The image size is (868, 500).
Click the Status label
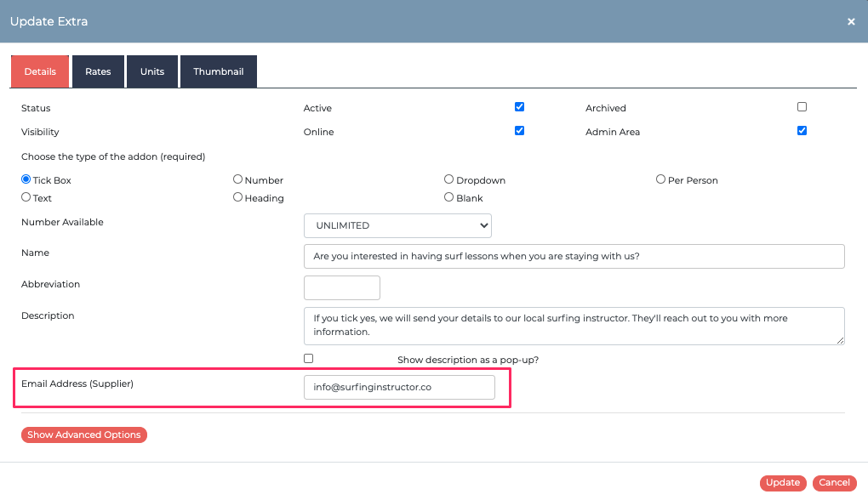(36, 108)
